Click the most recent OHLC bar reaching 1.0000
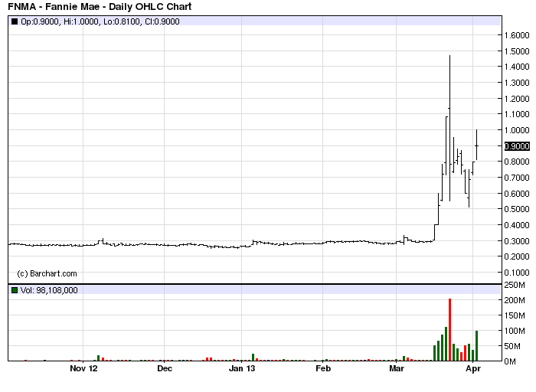Screen dimensions: 536x392 click(x=476, y=145)
